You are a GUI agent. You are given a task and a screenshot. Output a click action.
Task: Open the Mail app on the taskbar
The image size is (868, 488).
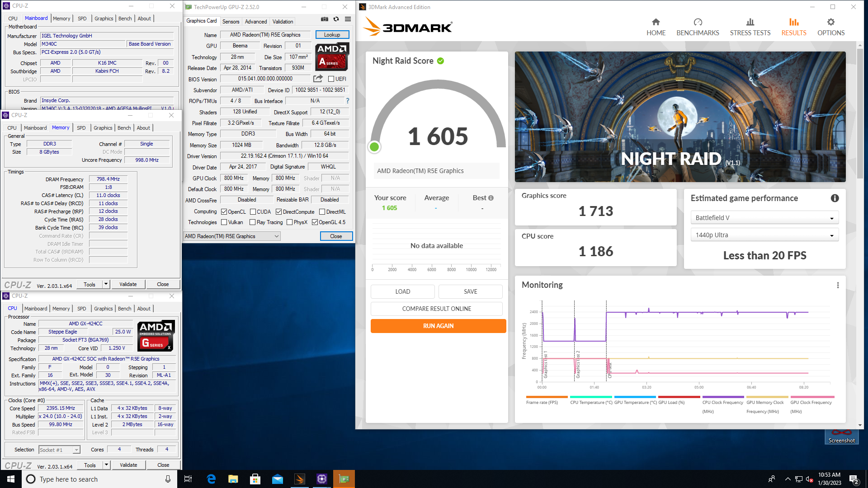click(x=278, y=479)
